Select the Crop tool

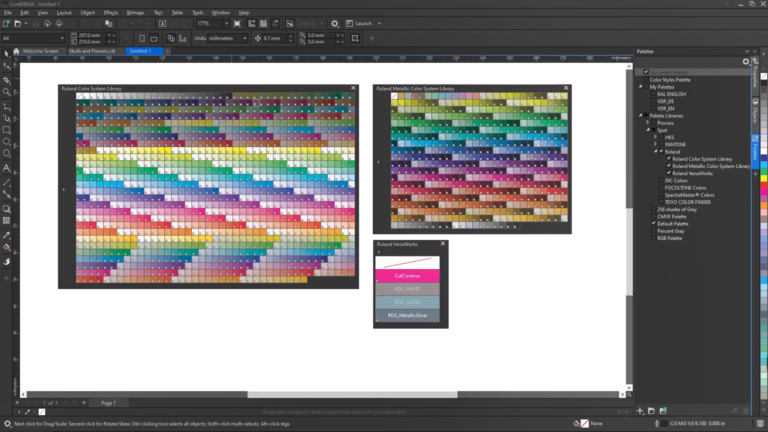[x=6, y=79]
